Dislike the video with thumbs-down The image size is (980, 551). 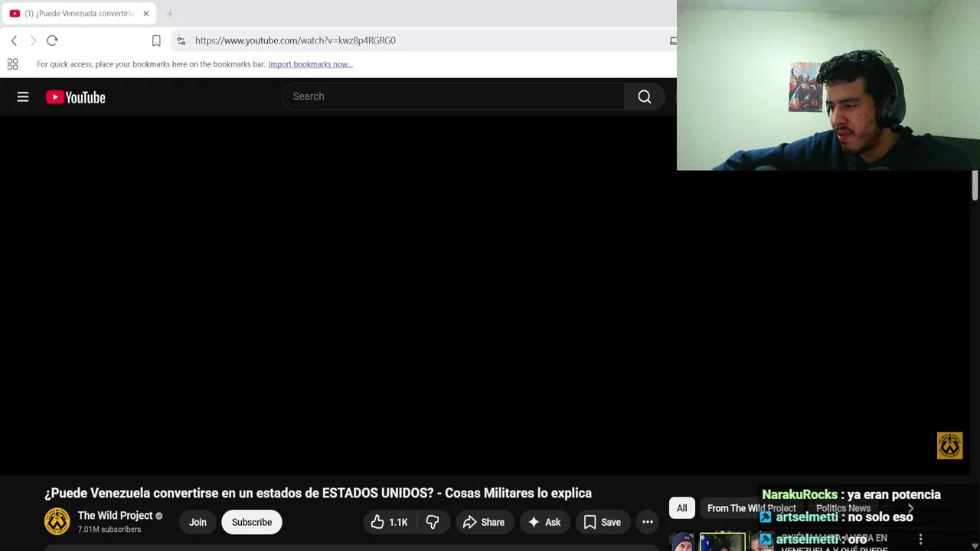coord(433,522)
